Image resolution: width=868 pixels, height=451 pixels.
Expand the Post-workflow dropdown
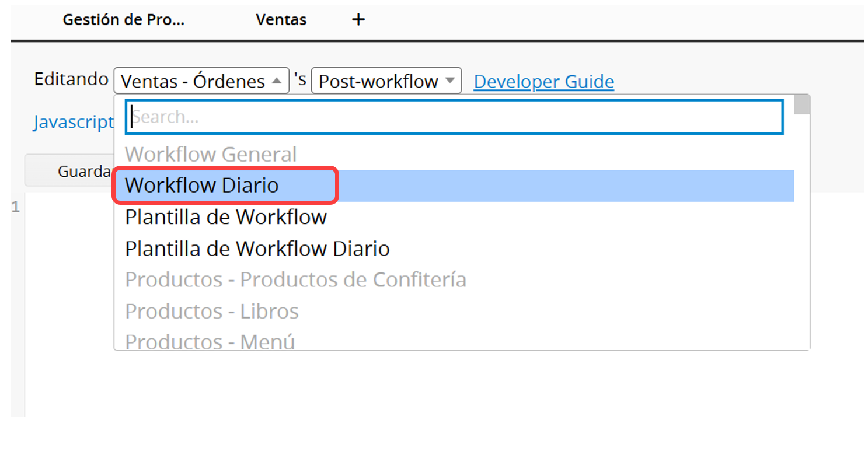coord(386,81)
